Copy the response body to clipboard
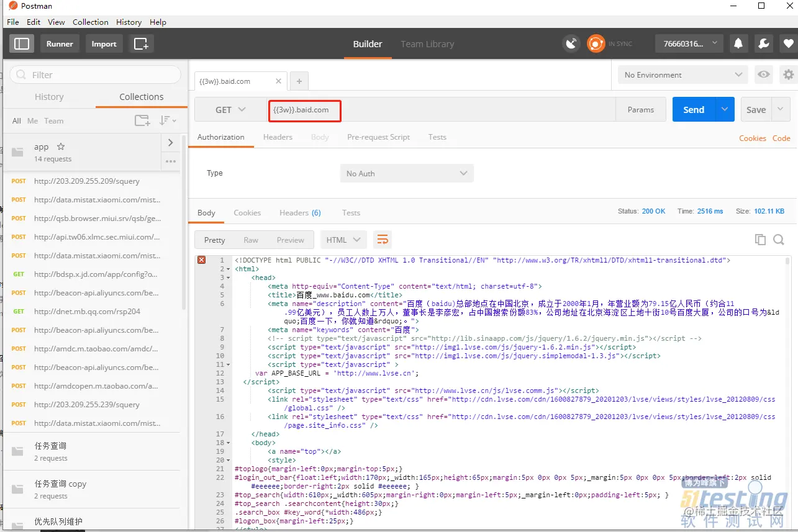 pyautogui.click(x=760, y=240)
